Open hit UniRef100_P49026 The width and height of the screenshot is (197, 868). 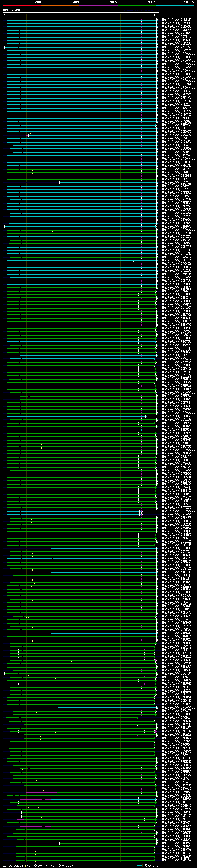pyautogui.click(x=177, y=345)
